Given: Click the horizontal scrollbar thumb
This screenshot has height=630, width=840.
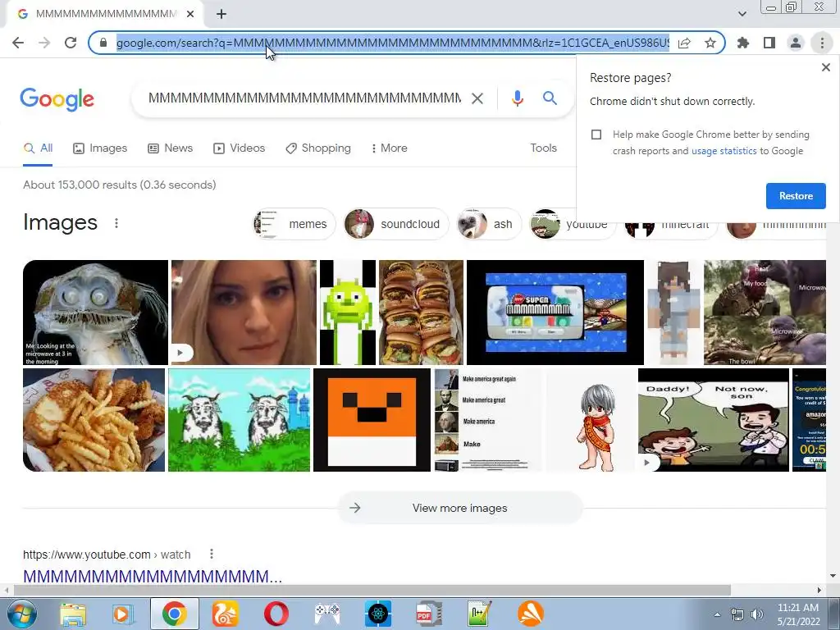Looking at the screenshot, I should [x=372, y=591].
